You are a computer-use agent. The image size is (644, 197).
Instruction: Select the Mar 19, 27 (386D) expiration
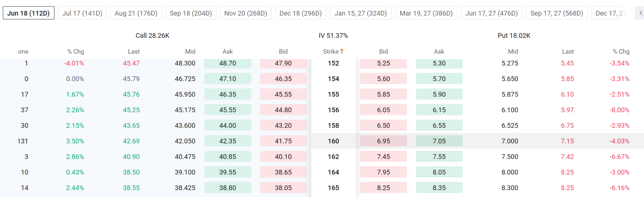point(426,13)
